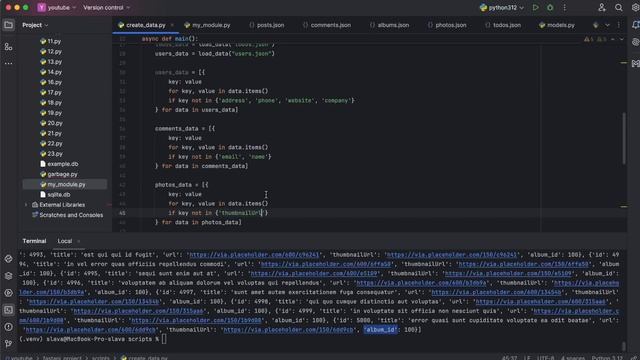The image size is (640, 360).
Task: Click the 45:37 line-column status item
Action: tap(509, 358)
